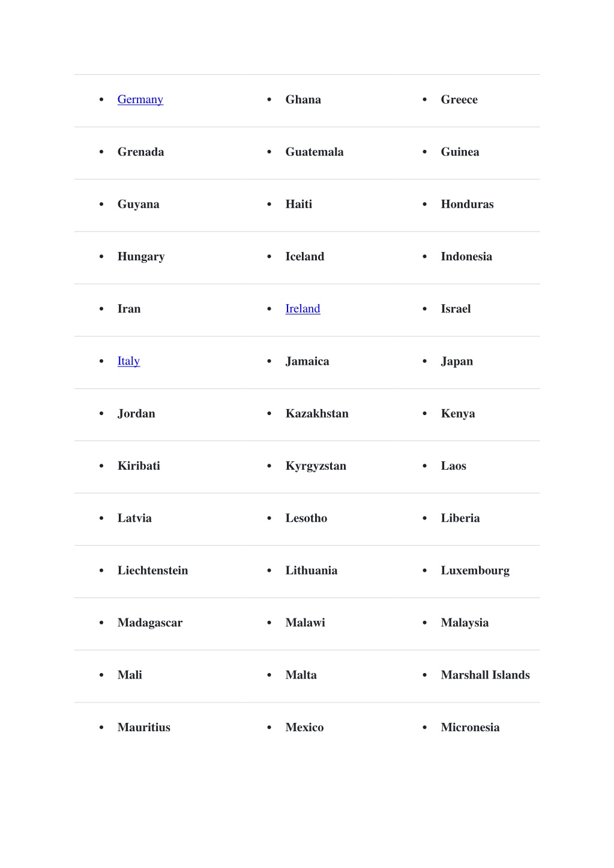Follow the Italy hyperlink
This screenshot has width=614, height=868.
(128, 361)
